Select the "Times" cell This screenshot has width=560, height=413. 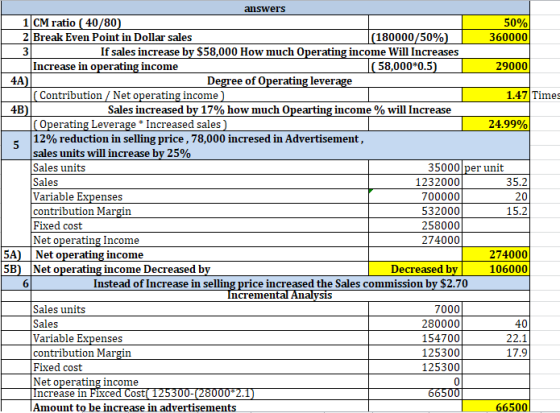[545, 95]
